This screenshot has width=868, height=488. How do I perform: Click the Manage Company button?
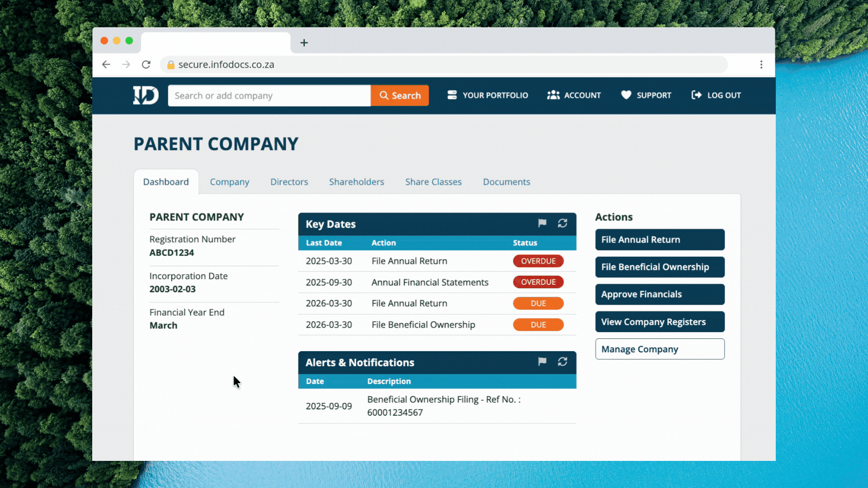click(660, 349)
